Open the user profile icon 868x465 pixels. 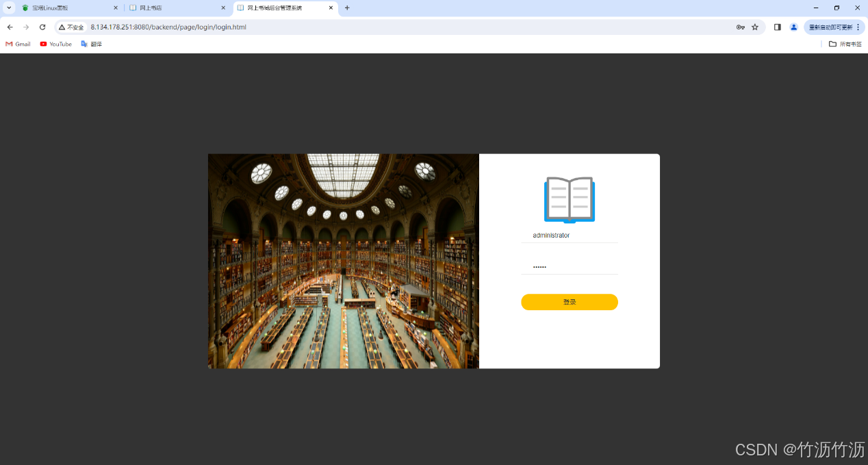click(793, 27)
